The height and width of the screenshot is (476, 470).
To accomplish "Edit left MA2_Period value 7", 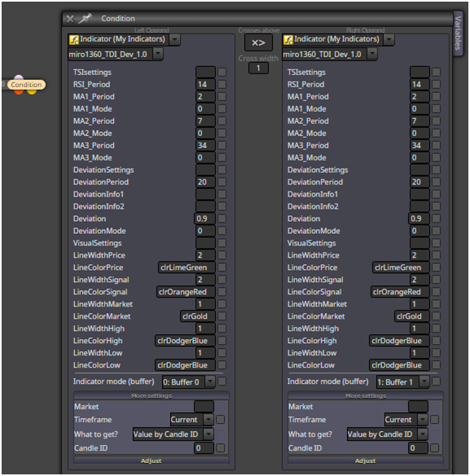I will pyautogui.click(x=205, y=121).
